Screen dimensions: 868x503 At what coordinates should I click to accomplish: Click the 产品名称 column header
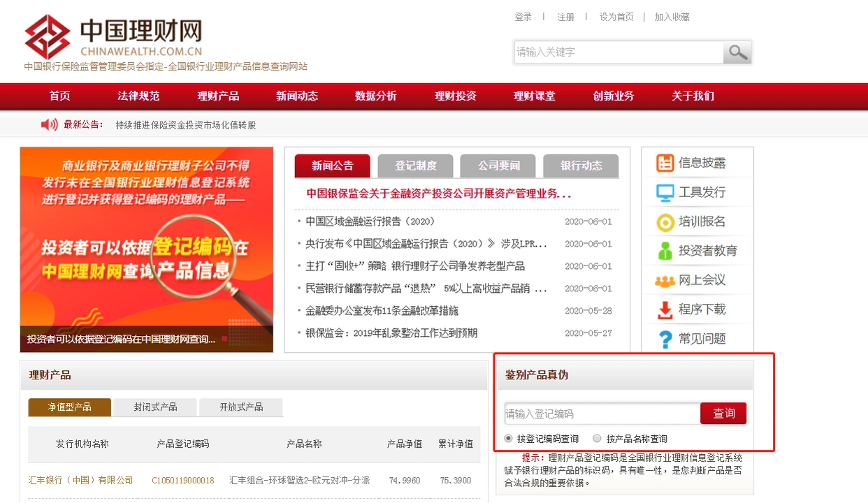(x=304, y=444)
